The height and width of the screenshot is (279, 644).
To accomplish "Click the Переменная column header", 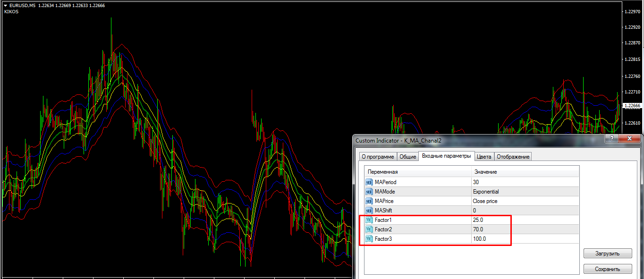I will click(382, 172).
